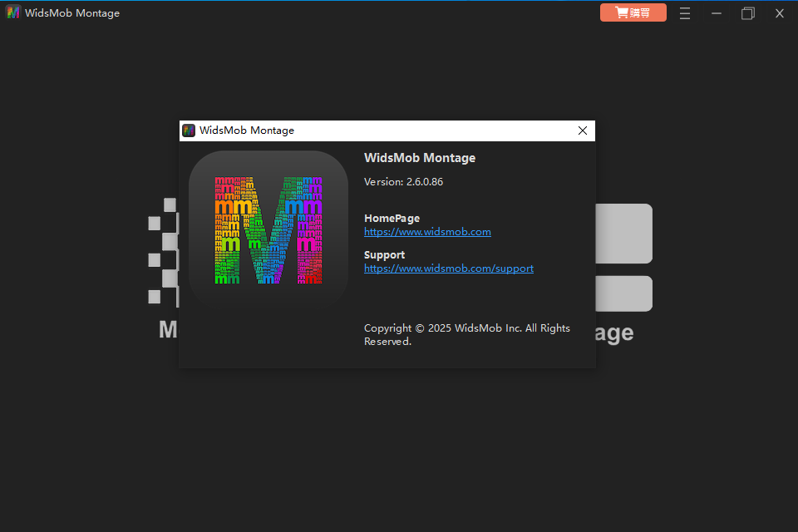Close the WidsMob Montage main window
The height and width of the screenshot is (532, 798).
(x=779, y=13)
